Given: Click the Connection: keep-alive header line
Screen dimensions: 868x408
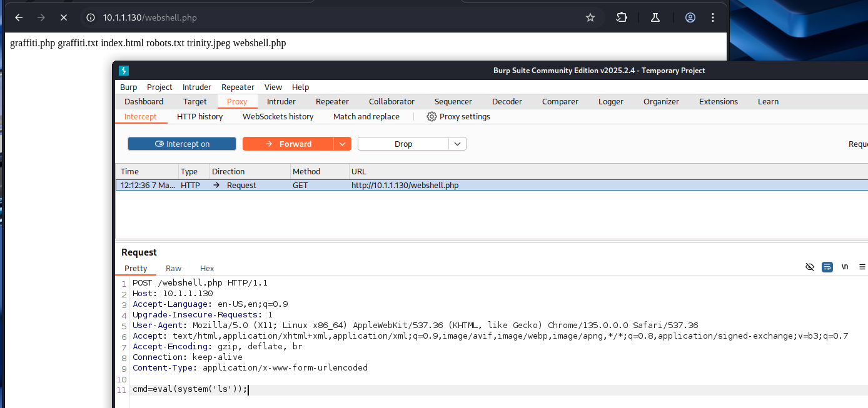Looking at the screenshot, I should pos(188,357).
